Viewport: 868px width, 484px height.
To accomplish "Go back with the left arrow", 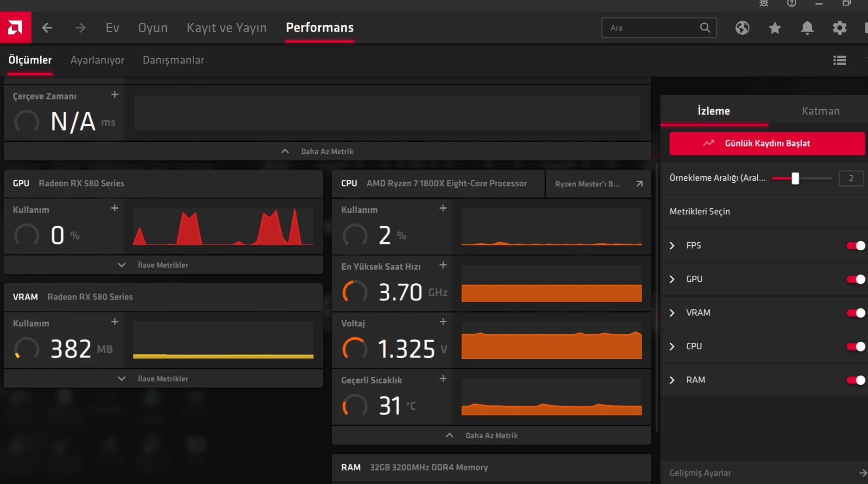I will click(x=47, y=28).
